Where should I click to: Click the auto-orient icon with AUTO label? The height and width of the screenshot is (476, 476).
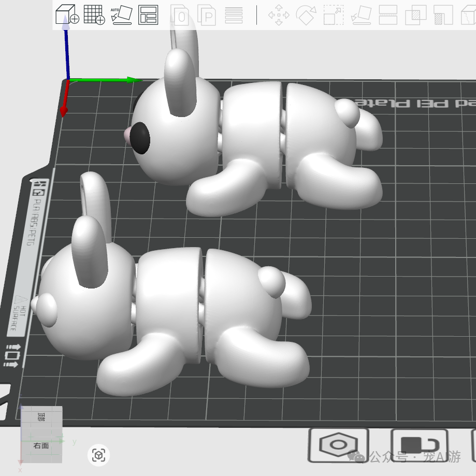(x=120, y=16)
